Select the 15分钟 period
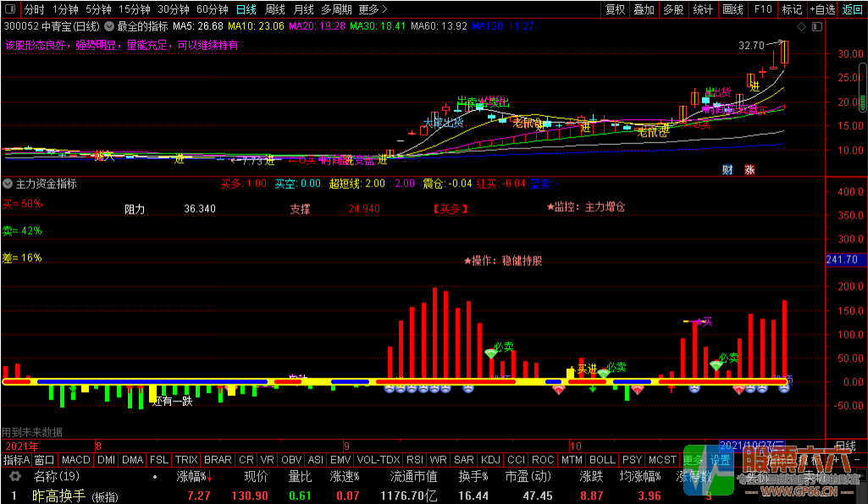 pos(135,9)
